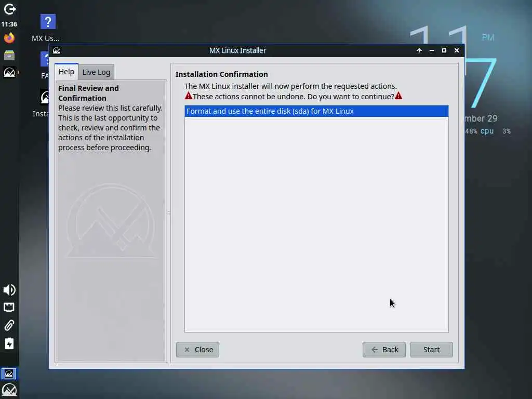Click the 11:36 panel clock
Viewport: 532px width, 399px height.
pyautogui.click(x=9, y=24)
